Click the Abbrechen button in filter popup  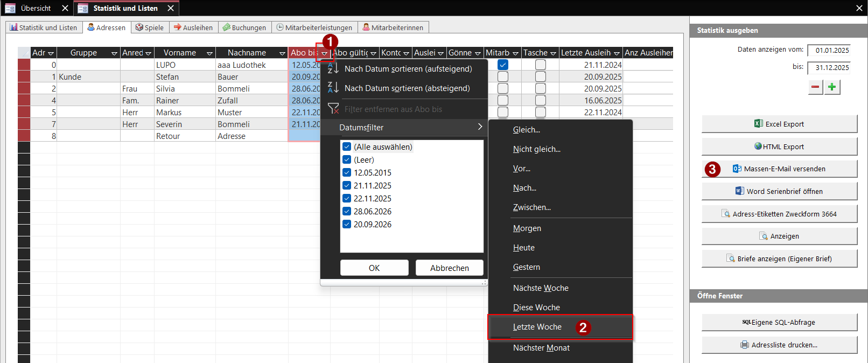click(x=450, y=268)
